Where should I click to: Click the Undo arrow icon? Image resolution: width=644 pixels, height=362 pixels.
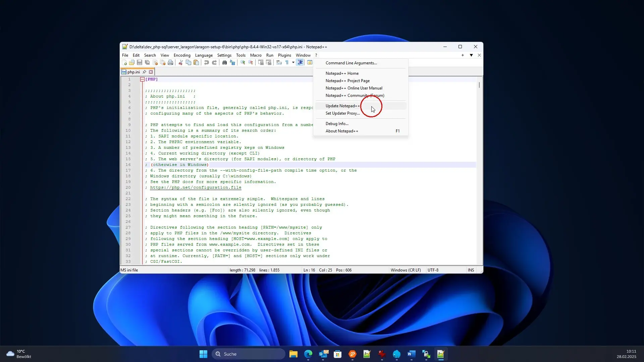point(206,63)
